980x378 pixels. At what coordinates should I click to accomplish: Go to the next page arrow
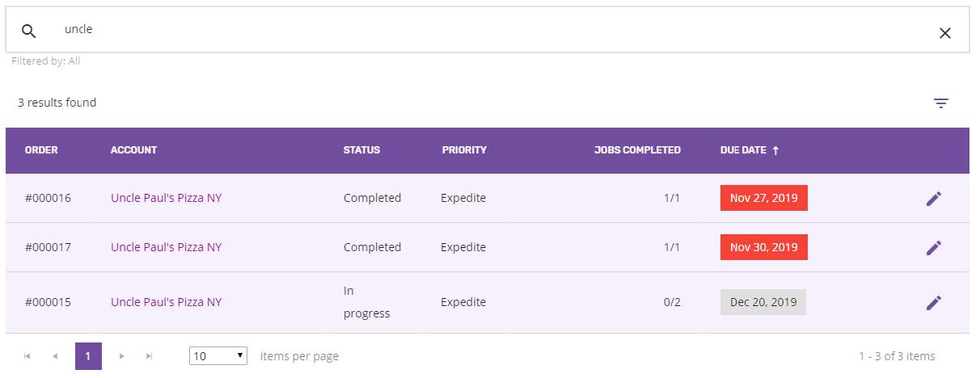point(122,356)
